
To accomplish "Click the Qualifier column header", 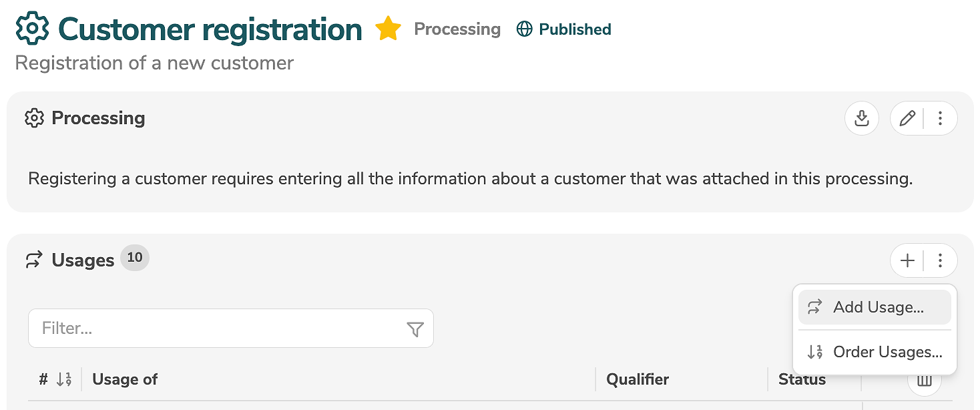I will click(x=638, y=380).
